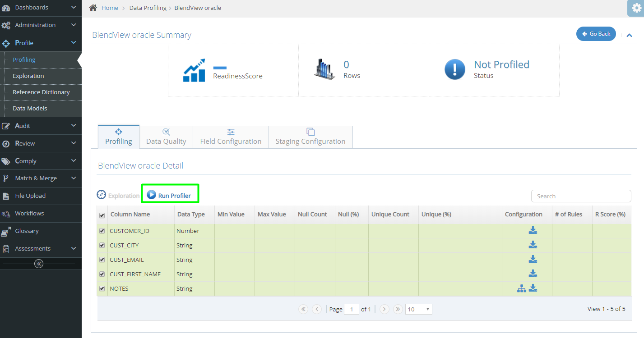Click the Audit pencil icon

[6, 126]
